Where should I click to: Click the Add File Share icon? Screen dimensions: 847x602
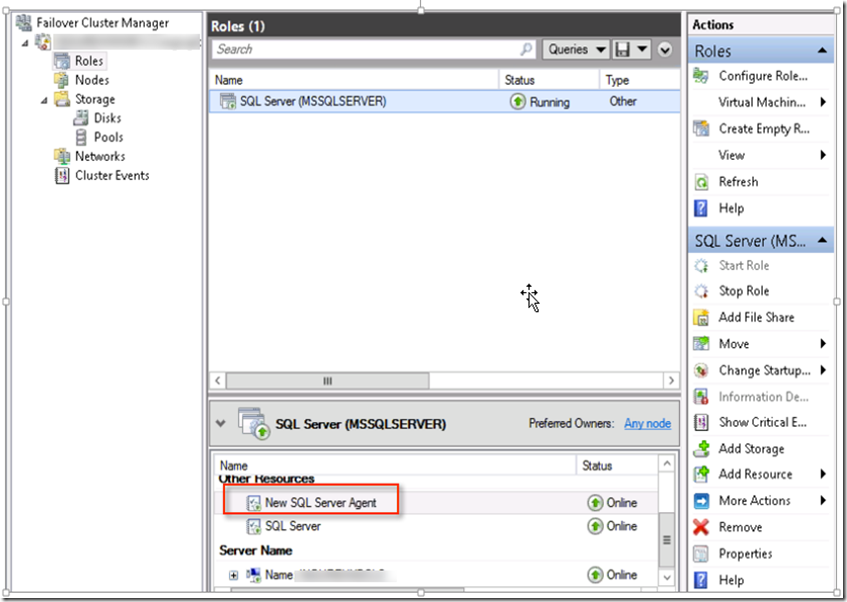click(701, 317)
